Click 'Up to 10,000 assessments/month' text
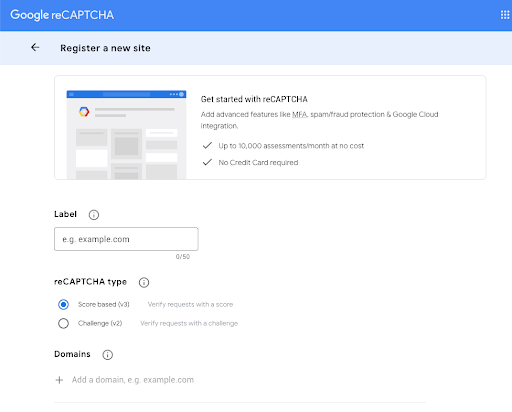 point(291,146)
